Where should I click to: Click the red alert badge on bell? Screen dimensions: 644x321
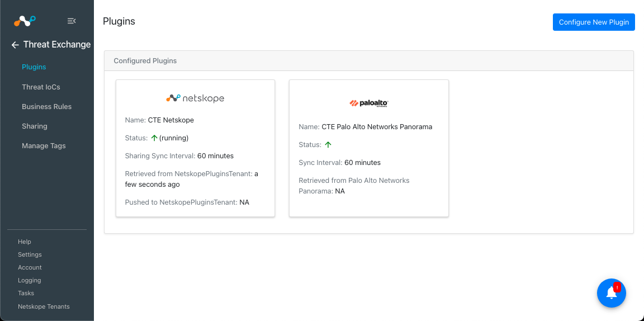click(617, 287)
